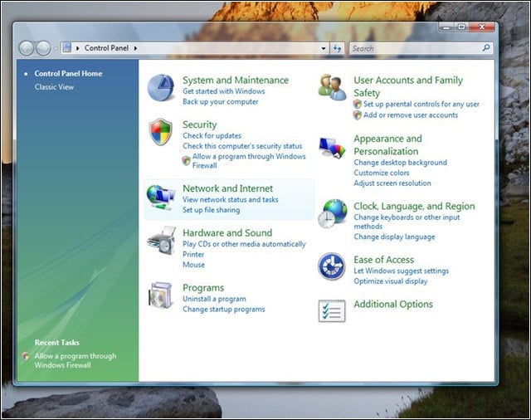Image resolution: width=531 pixels, height=420 pixels.
Task: Open Ease of Access heading
Action: pos(384,260)
